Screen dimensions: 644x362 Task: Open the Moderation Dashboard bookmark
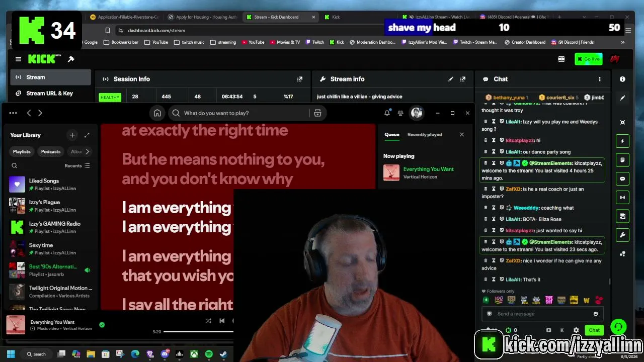tap(372, 42)
